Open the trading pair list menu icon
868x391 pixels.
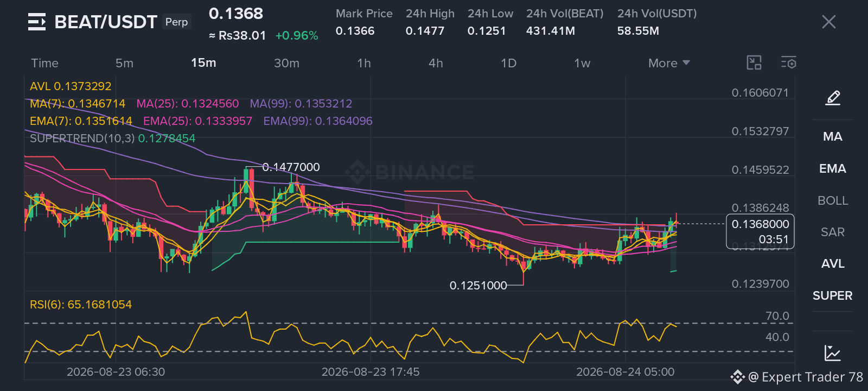pos(37,22)
